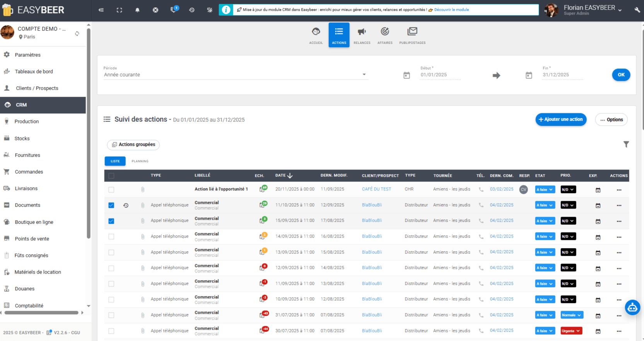Switch to the RELANCES tab
This screenshot has height=341, width=644.
[362, 35]
